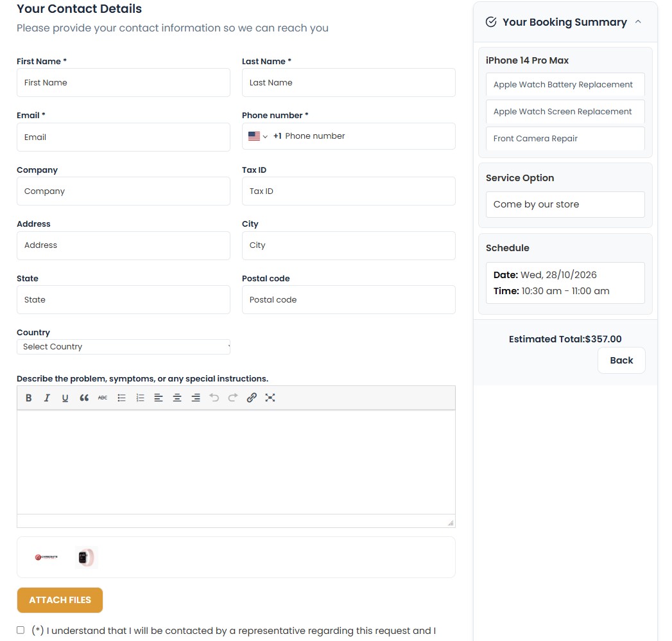Click the Postal code field

click(x=349, y=300)
